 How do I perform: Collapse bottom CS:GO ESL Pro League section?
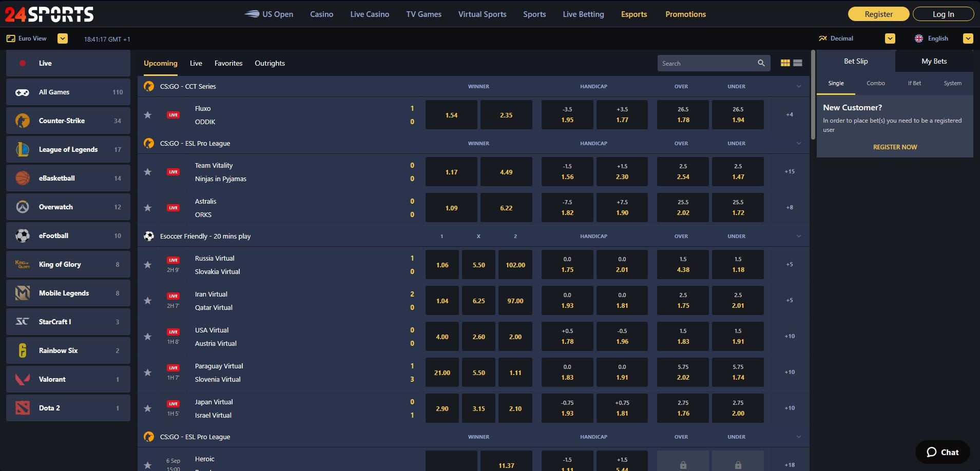[799, 437]
